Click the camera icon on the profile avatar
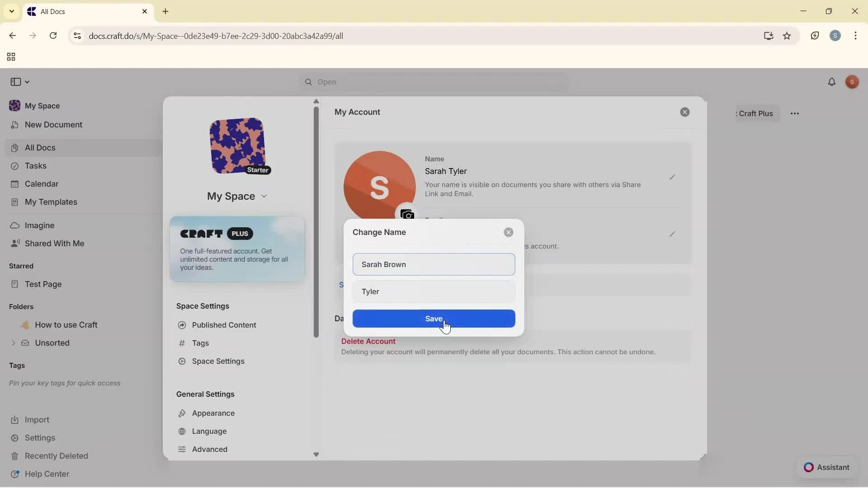 [407, 215]
